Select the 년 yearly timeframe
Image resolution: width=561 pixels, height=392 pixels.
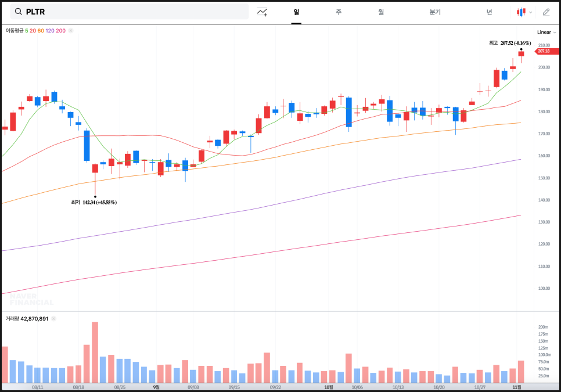[x=490, y=12]
